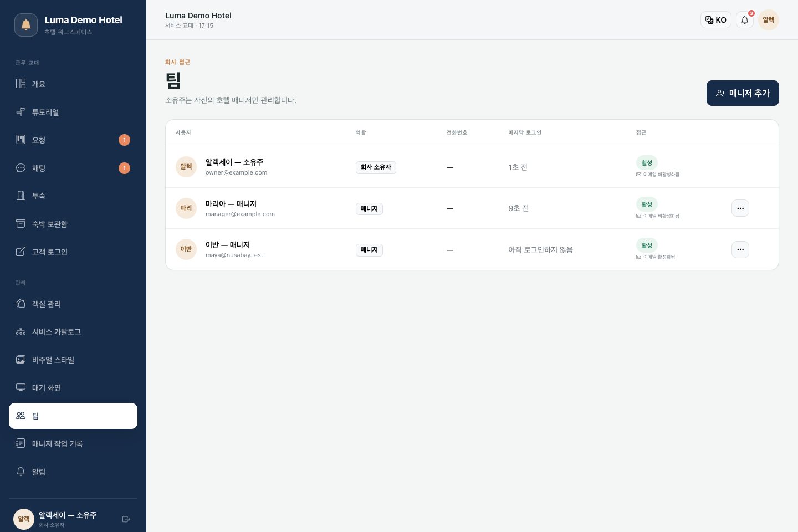This screenshot has width=798, height=532.
Task: Open notifications bell in top header
Action: pos(745,20)
